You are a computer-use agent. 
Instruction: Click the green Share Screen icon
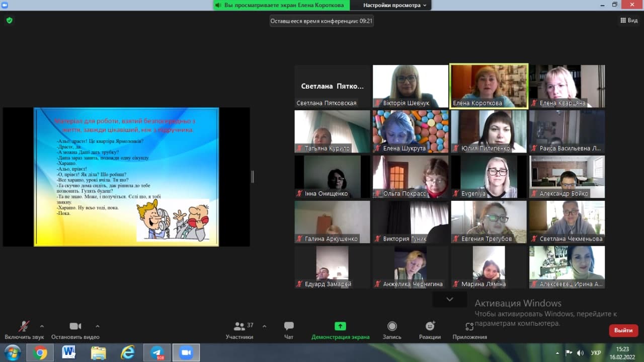pyautogui.click(x=340, y=326)
